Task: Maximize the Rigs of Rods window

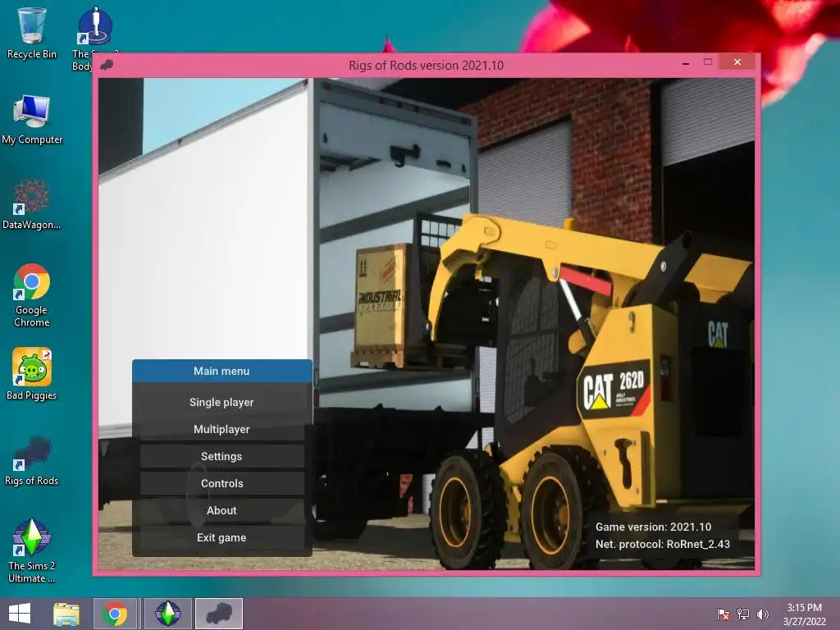Action: 708,62
